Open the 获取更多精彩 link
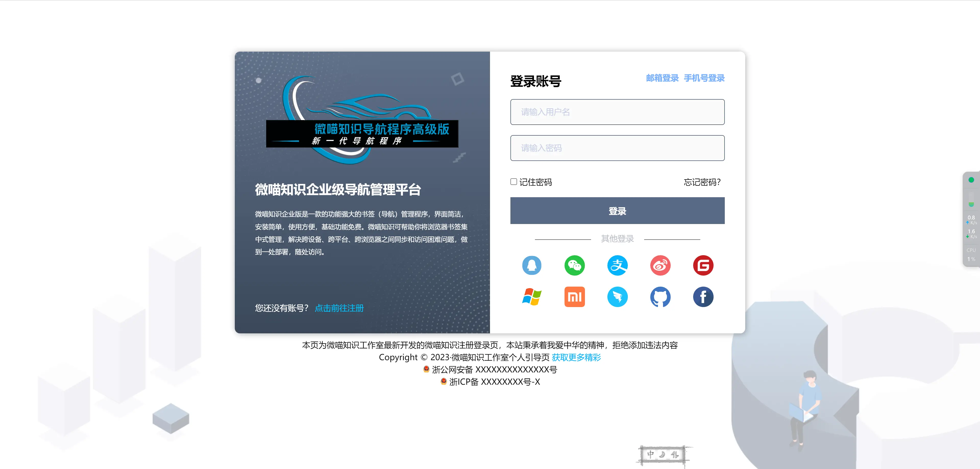 [x=575, y=357]
